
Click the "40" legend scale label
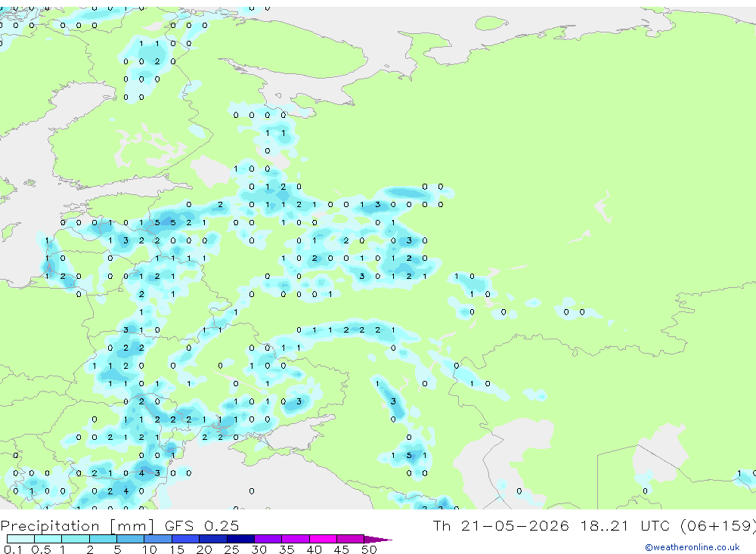[x=314, y=549]
